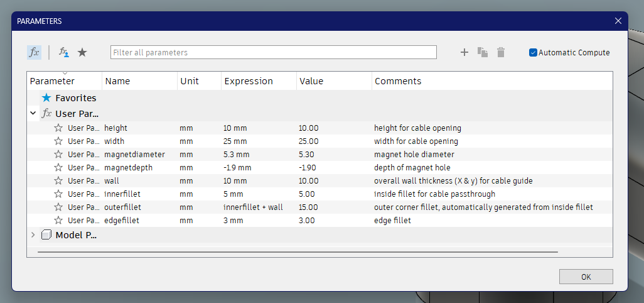Favorite the edgefillet parameter star
Image resolution: width=644 pixels, height=303 pixels.
pyautogui.click(x=58, y=220)
